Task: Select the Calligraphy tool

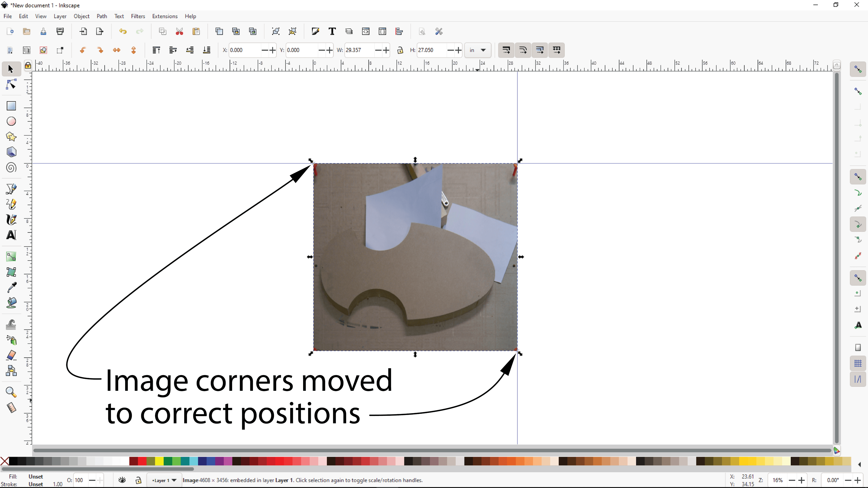Action: [11, 220]
